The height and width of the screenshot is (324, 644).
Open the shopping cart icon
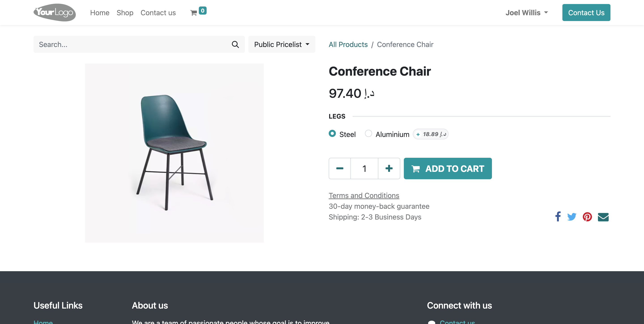click(194, 13)
